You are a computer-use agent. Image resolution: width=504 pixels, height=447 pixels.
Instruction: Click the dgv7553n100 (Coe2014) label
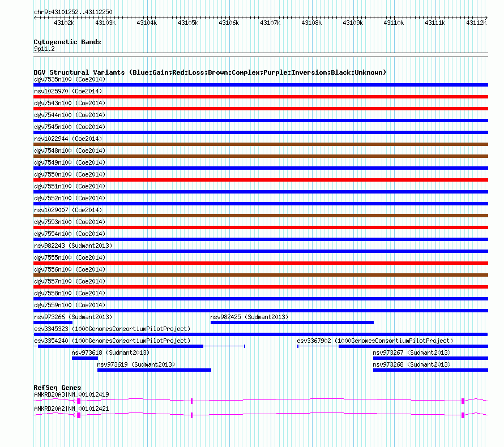point(70,222)
